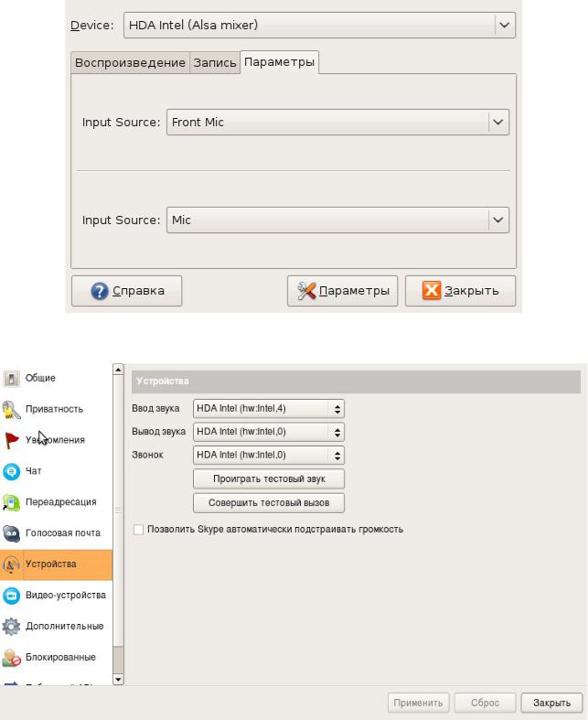Viewport: 588px width, 720px height.
Task: Select Чат in the options list
Action: 56,471
